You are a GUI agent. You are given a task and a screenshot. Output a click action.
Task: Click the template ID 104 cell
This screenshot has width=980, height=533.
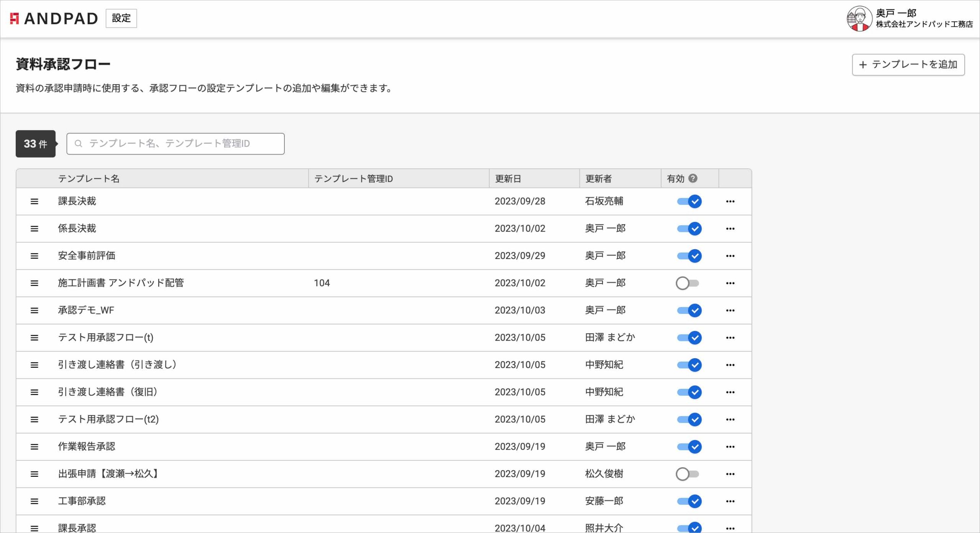pyautogui.click(x=322, y=283)
